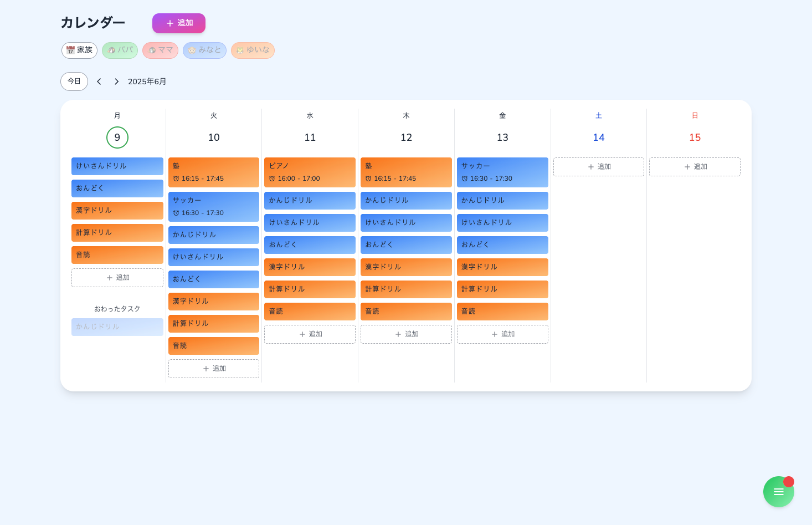Toggle the ママ filter chip

(160, 50)
